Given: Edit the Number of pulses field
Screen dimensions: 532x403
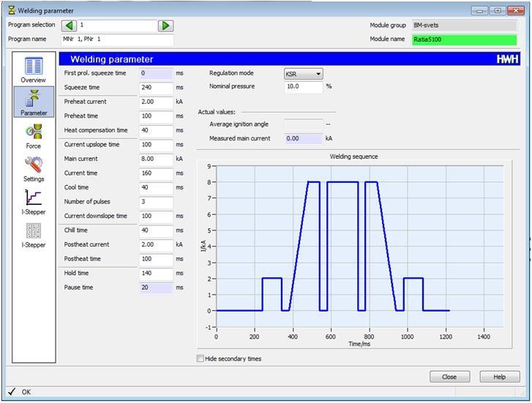Looking at the screenshot, I should (156, 202).
